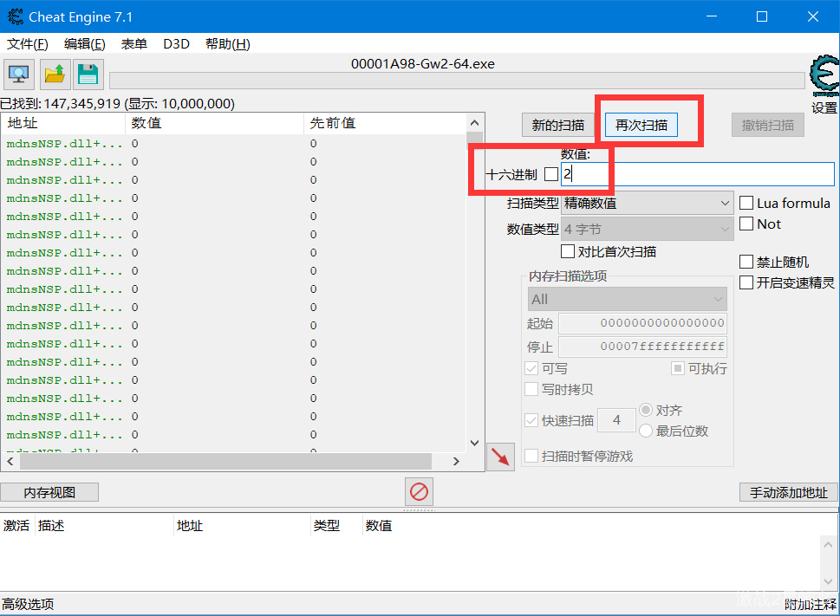Image resolution: width=840 pixels, height=616 pixels.
Task: Click the 新的扫描 button
Action: click(557, 126)
